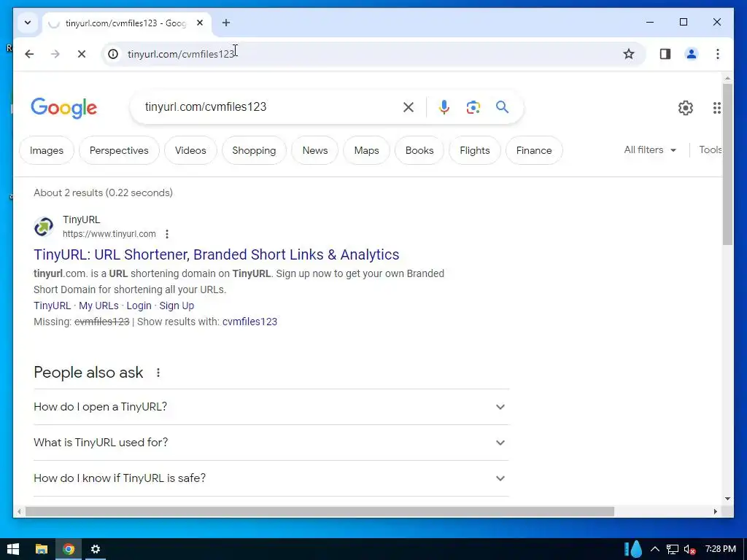Open a new tab with plus button
This screenshot has width=747, height=560.
(226, 23)
